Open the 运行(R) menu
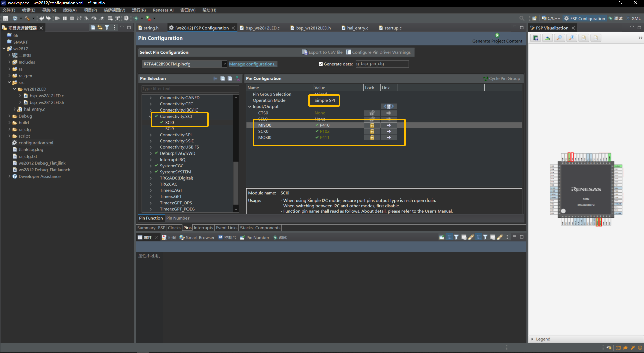This screenshot has height=353, width=644. (x=139, y=10)
